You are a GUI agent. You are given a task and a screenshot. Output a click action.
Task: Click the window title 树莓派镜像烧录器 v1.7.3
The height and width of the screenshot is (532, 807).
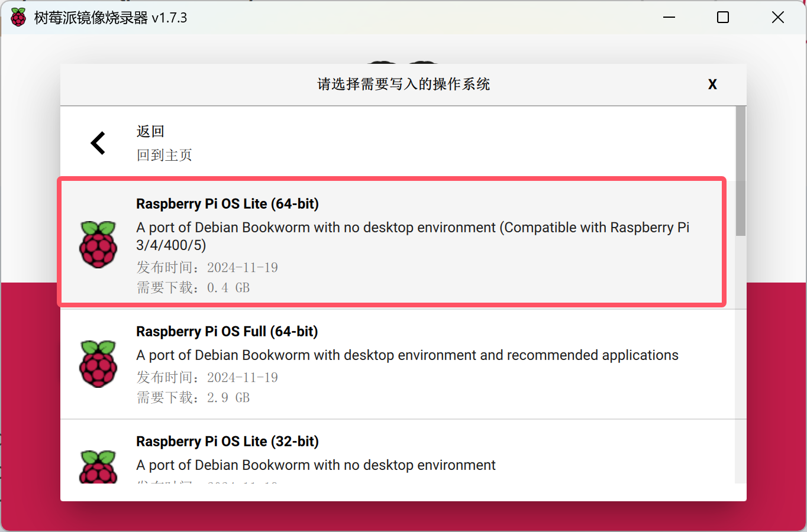point(111,18)
